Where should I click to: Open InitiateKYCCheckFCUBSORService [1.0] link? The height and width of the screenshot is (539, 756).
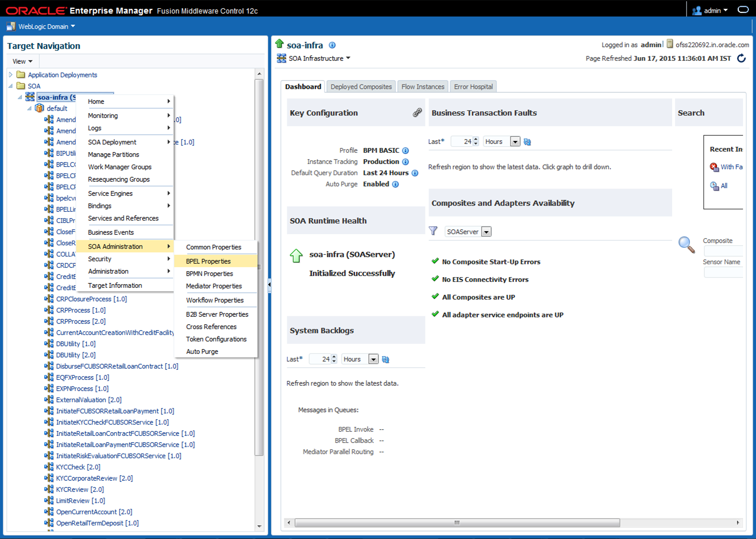pos(113,422)
